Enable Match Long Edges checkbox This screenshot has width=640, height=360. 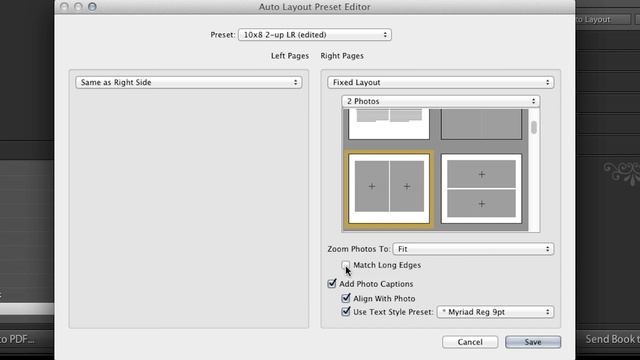tap(346, 265)
